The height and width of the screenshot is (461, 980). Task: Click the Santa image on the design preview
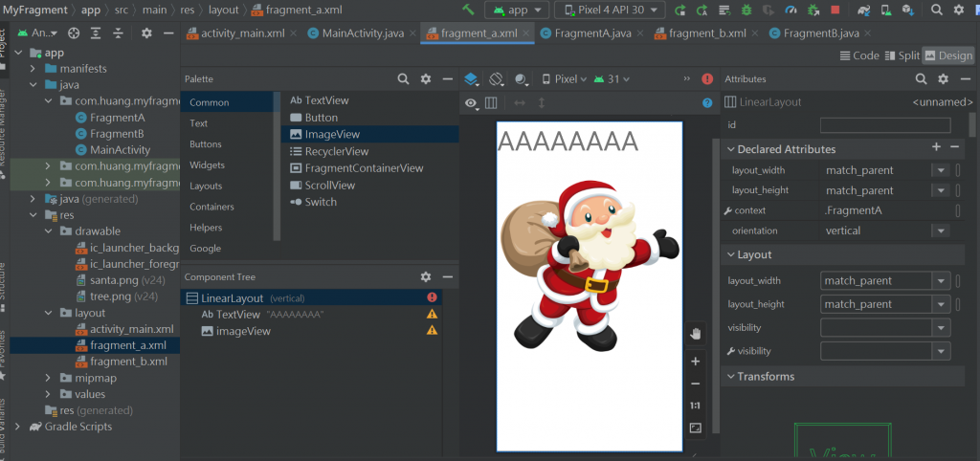click(590, 266)
